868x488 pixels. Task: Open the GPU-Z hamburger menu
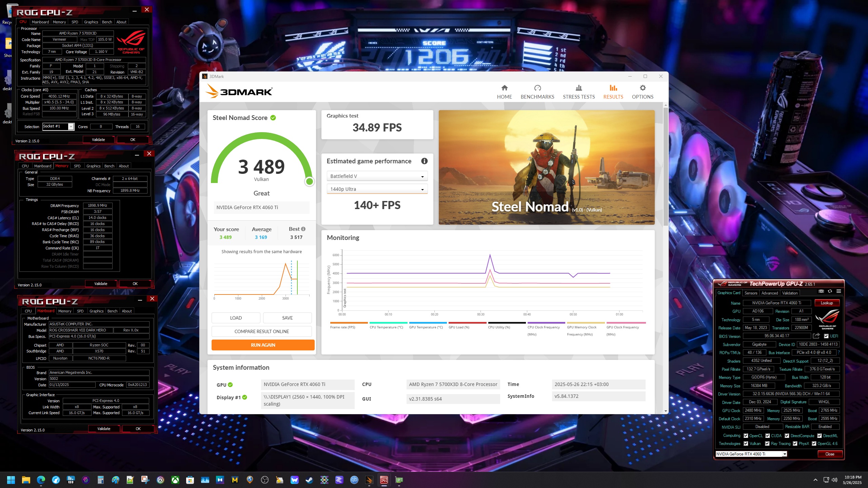click(839, 291)
